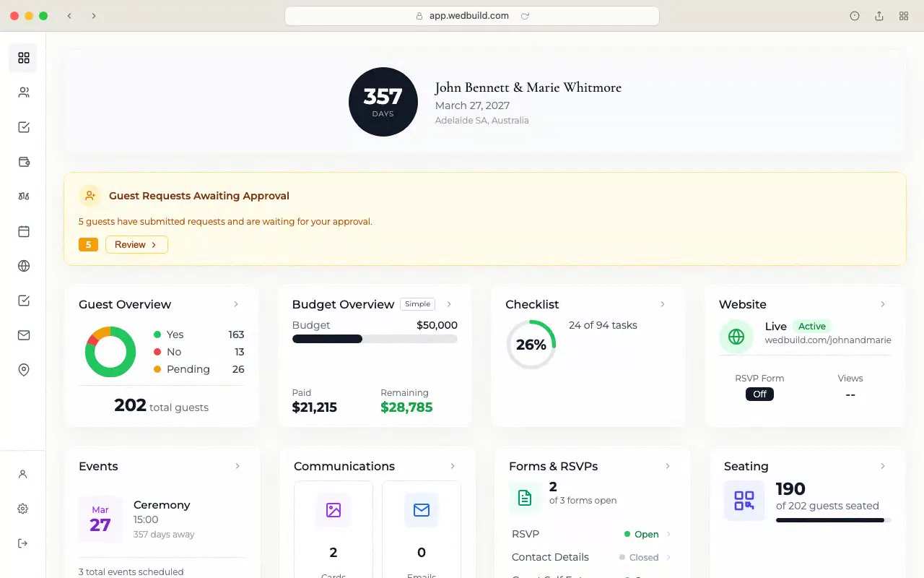
Task: Click the Mar 27 date tile
Action: [100, 519]
